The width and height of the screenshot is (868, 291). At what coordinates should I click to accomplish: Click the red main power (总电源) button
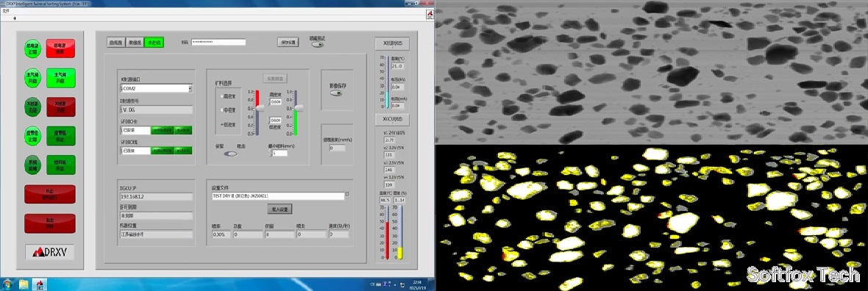pyautogui.click(x=60, y=48)
